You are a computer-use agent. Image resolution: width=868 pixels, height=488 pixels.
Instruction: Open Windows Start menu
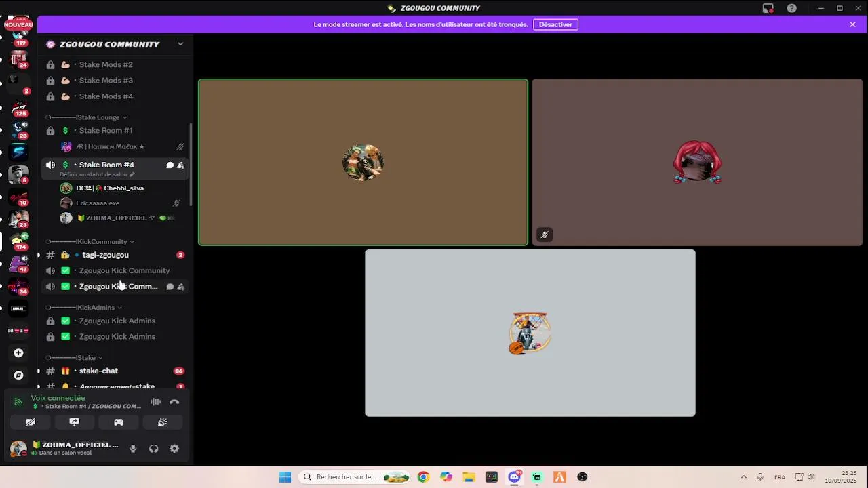(x=285, y=477)
